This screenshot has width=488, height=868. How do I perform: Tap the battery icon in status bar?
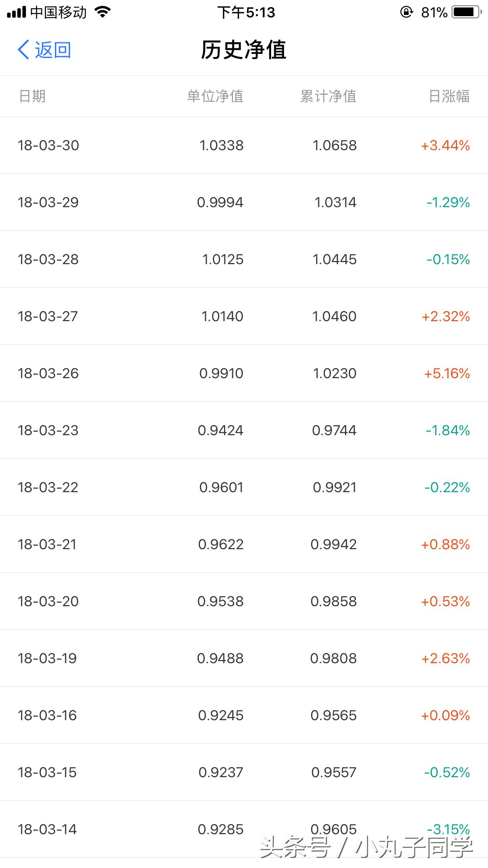coord(466,13)
